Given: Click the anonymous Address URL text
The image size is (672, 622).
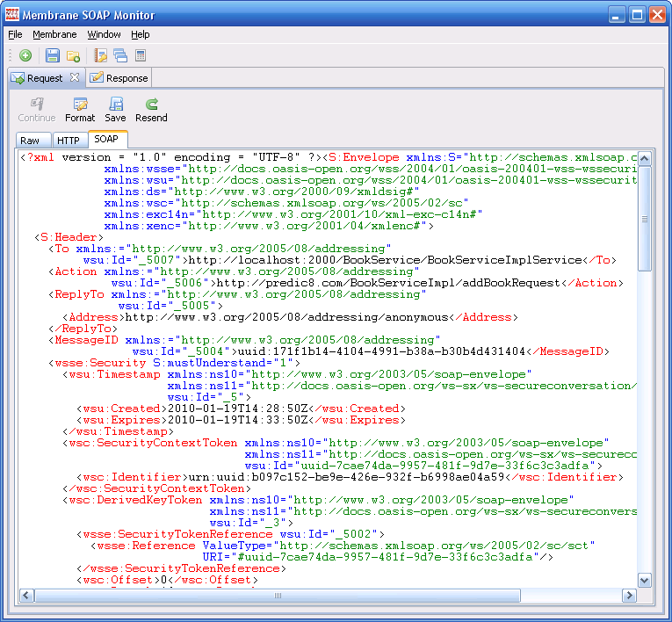Looking at the screenshot, I should coord(286,317).
